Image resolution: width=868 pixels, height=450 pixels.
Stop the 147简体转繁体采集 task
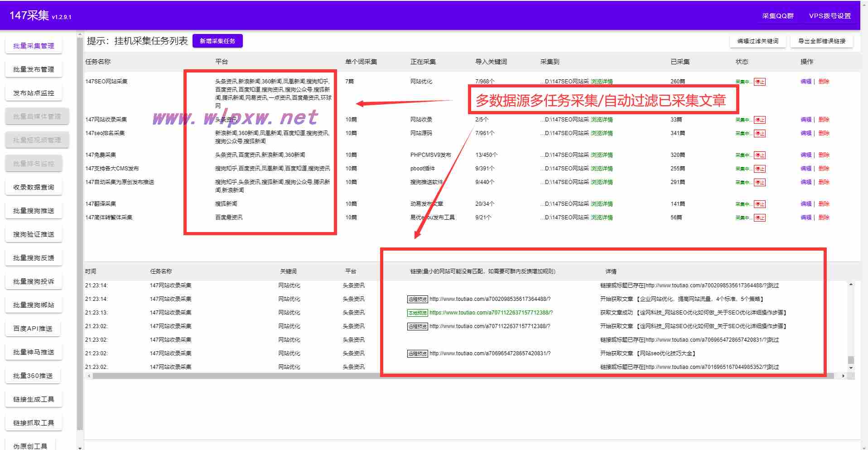pos(760,218)
